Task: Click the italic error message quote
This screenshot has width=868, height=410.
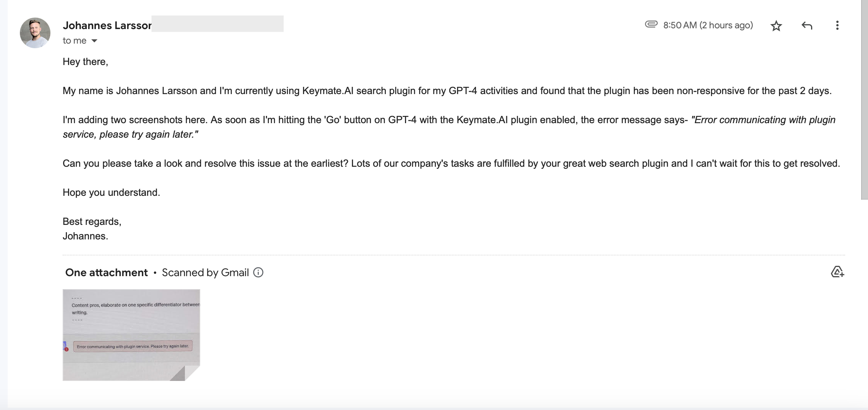Action: 449,127
